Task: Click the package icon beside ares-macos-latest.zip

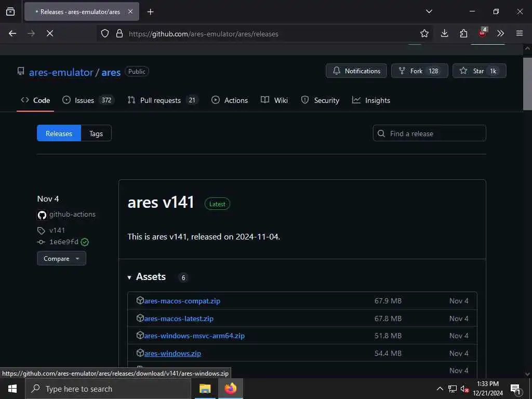Action: pyautogui.click(x=140, y=318)
